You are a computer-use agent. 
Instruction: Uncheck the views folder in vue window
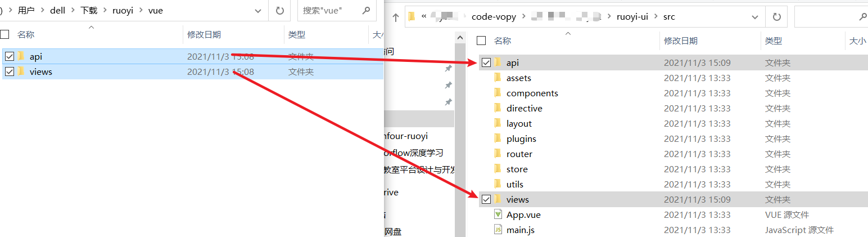(10, 71)
